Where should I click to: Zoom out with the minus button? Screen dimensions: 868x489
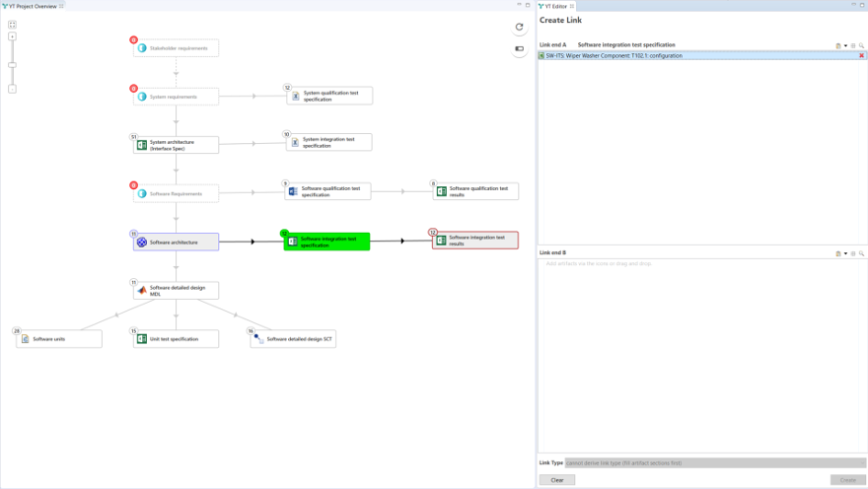[x=12, y=89]
